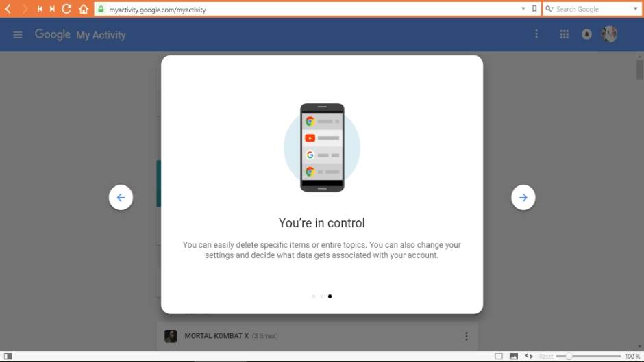
Task: Click the zoom slider in the status bar
Action: coord(589,357)
